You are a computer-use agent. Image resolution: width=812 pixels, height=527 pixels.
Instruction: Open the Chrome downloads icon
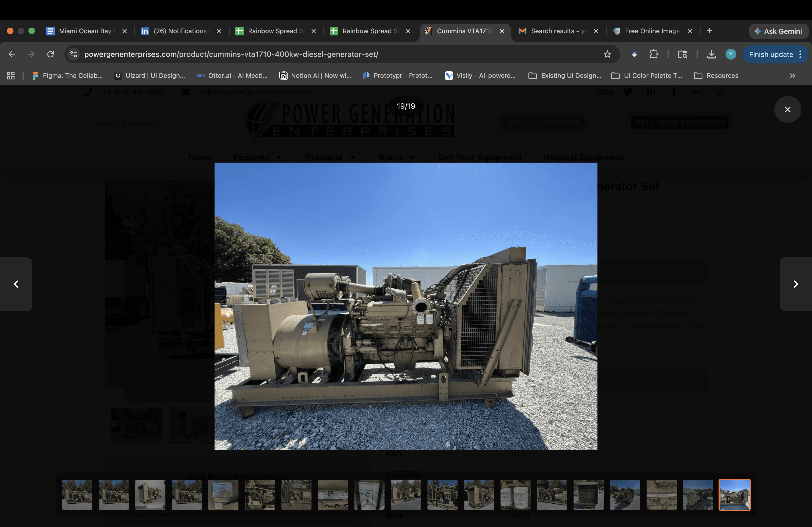coord(711,54)
